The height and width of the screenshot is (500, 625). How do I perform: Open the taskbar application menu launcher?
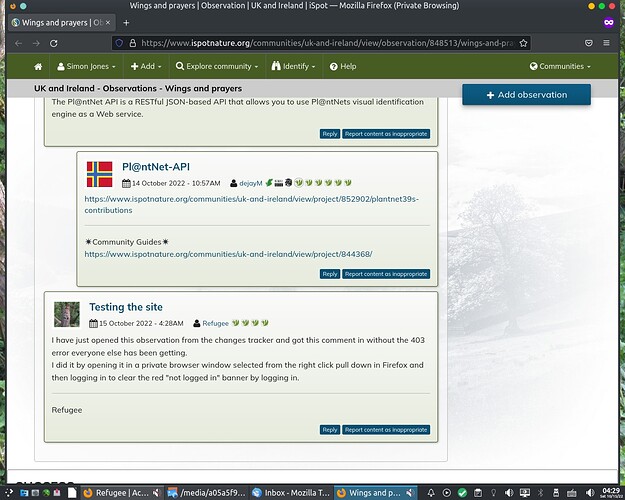(9, 493)
